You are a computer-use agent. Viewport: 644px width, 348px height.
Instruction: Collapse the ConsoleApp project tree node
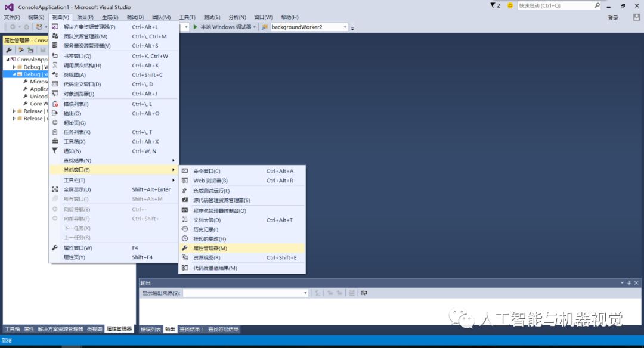tap(7, 60)
